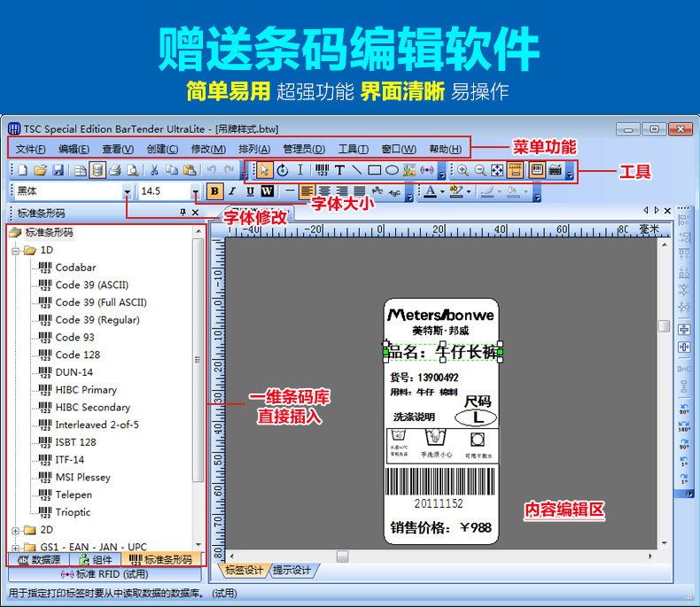The height and width of the screenshot is (607, 700).
Task: Select the RFID encoder tool
Action: coord(427,170)
